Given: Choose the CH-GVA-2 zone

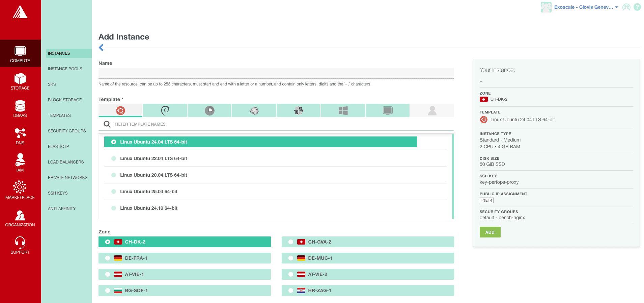Looking at the screenshot, I should point(368,242).
